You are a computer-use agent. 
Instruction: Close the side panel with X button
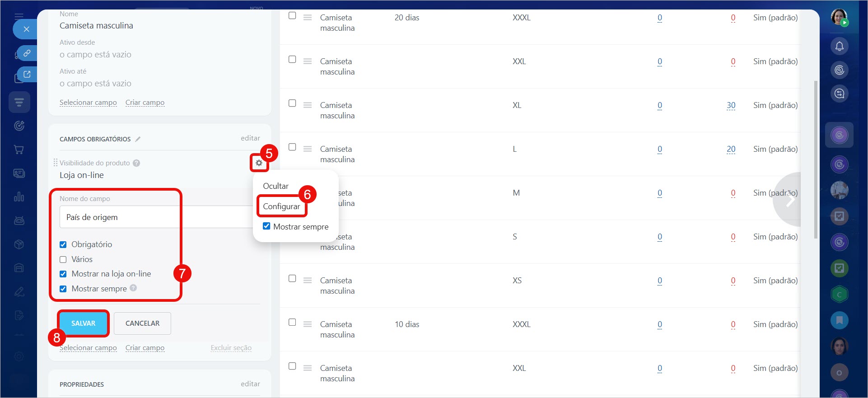point(26,29)
